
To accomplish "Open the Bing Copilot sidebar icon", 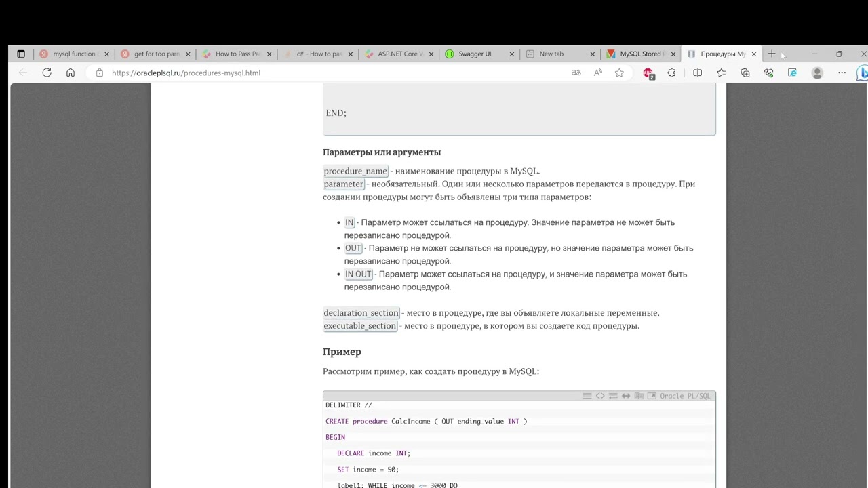I will tap(863, 73).
